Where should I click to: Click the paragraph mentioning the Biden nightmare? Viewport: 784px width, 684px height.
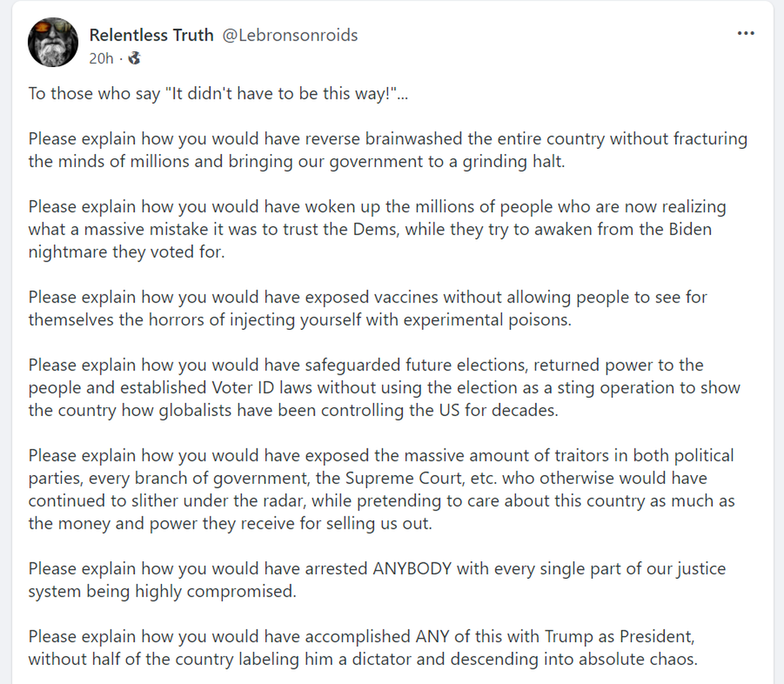(x=377, y=229)
